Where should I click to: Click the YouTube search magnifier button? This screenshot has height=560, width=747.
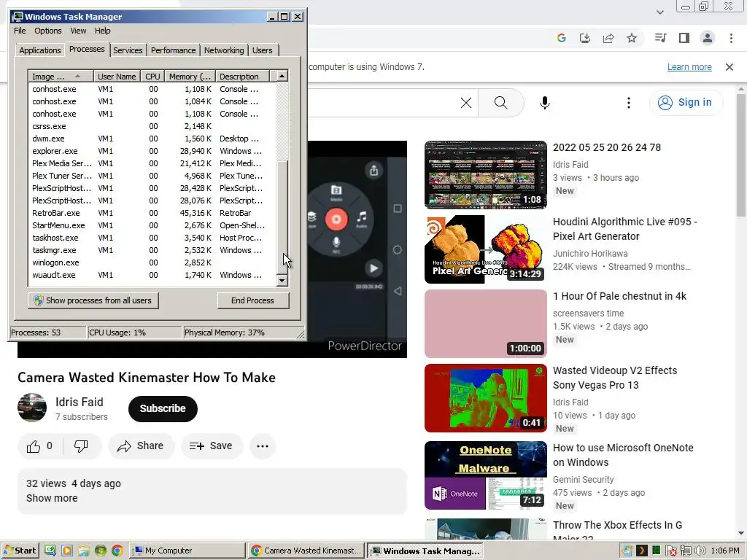point(500,102)
